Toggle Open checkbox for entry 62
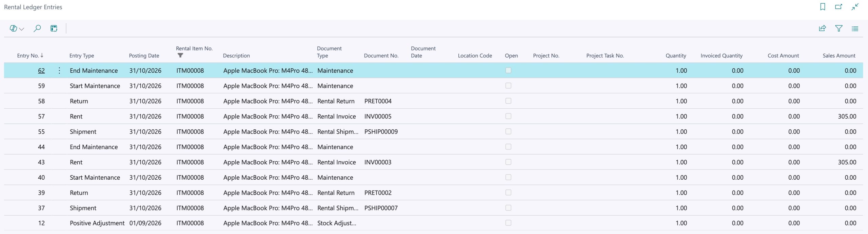The height and width of the screenshot is (234, 868). point(508,70)
